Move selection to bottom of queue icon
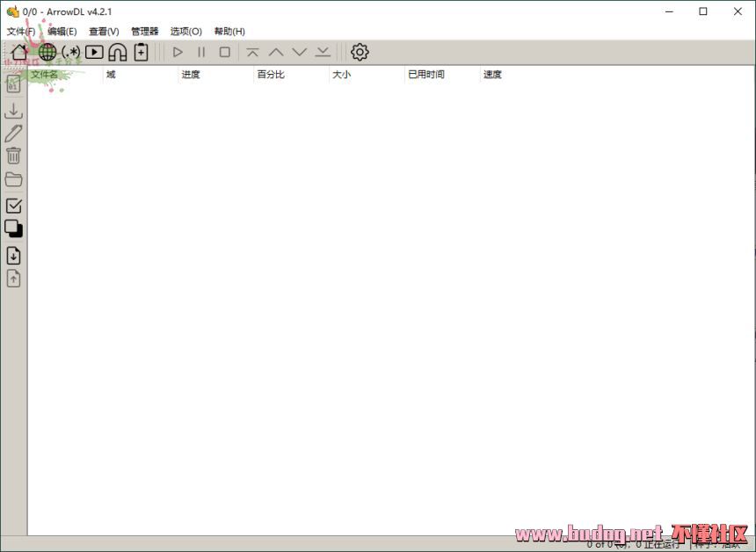 [x=323, y=52]
